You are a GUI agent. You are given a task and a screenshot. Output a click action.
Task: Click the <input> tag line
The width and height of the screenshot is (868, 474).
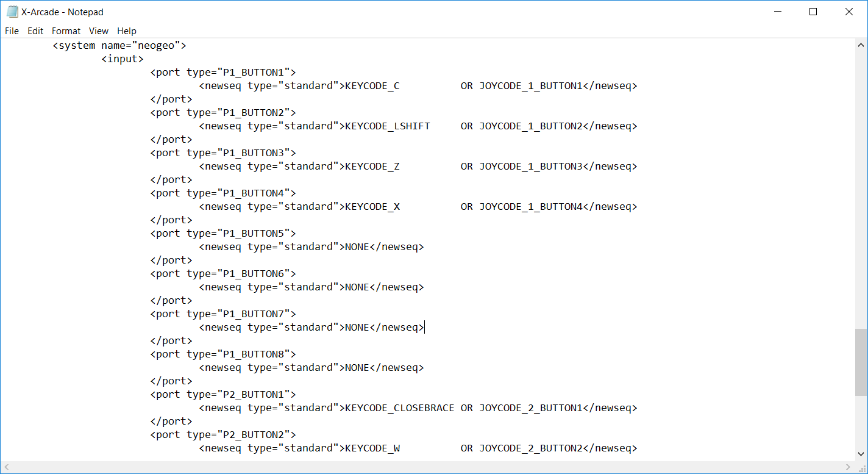(123, 59)
